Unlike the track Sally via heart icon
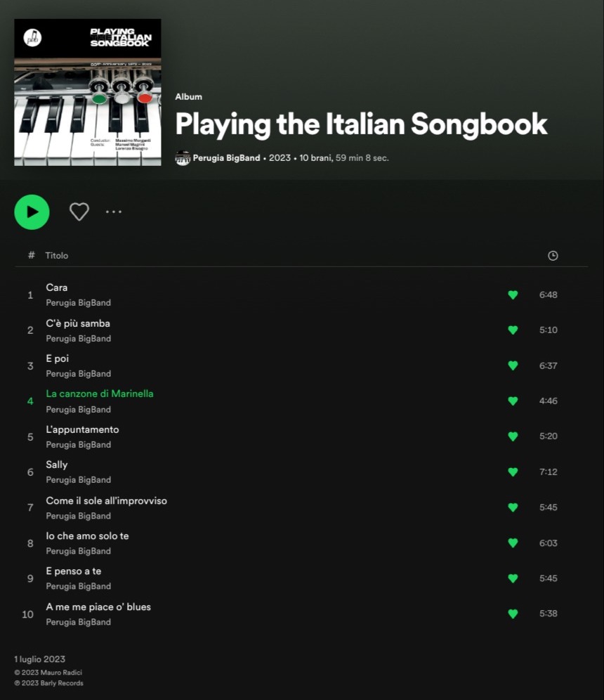 [513, 472]
